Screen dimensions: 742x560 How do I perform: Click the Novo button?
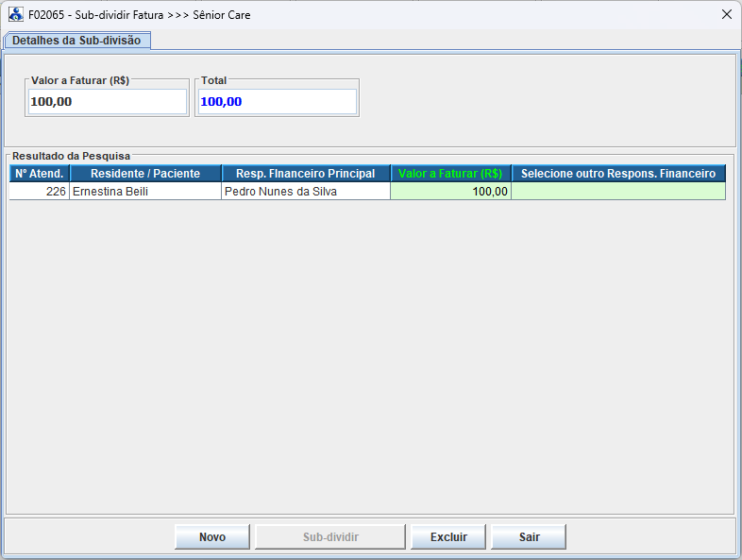pyautogui.click(x=212, y=536)
